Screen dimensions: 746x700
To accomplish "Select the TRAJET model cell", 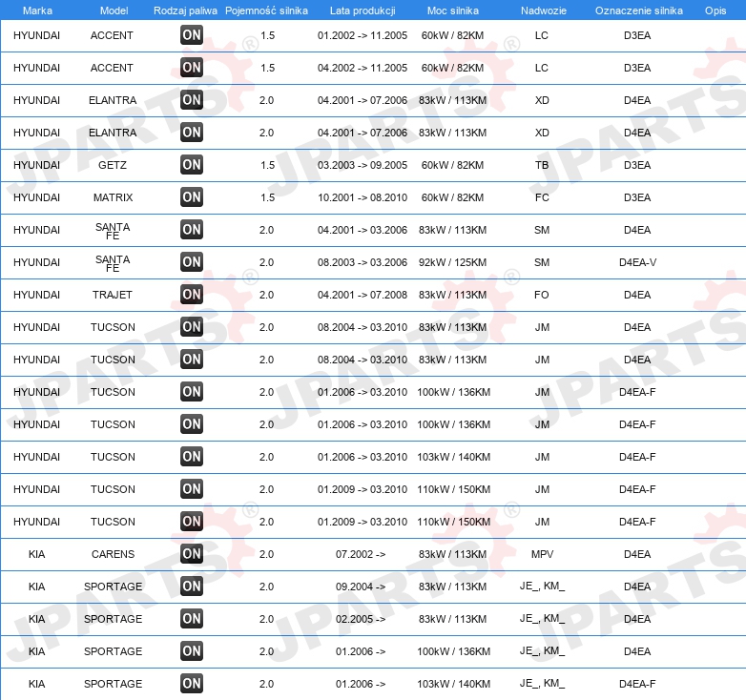I will pyautogui.click(x=113, y=295).
